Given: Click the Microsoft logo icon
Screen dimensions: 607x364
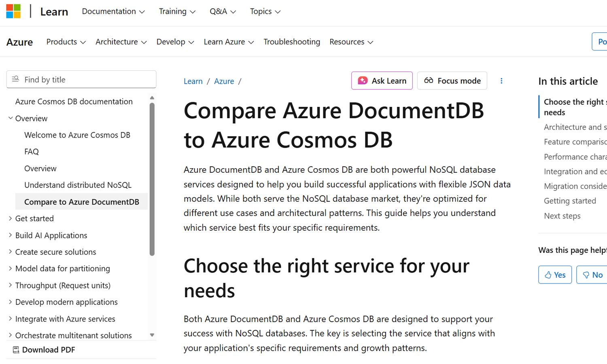Looking at the screenshot, I should click(13, 11).
